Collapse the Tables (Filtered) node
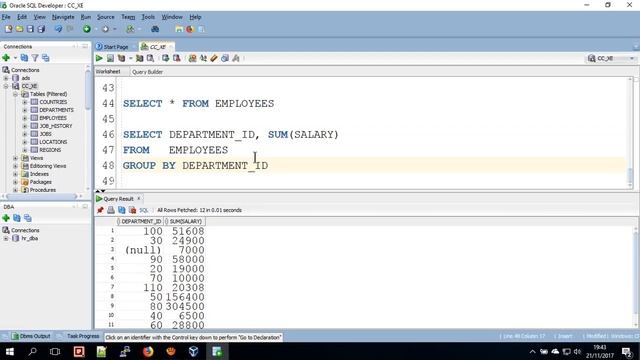640x360 pixels. click(x=15, y=94)
